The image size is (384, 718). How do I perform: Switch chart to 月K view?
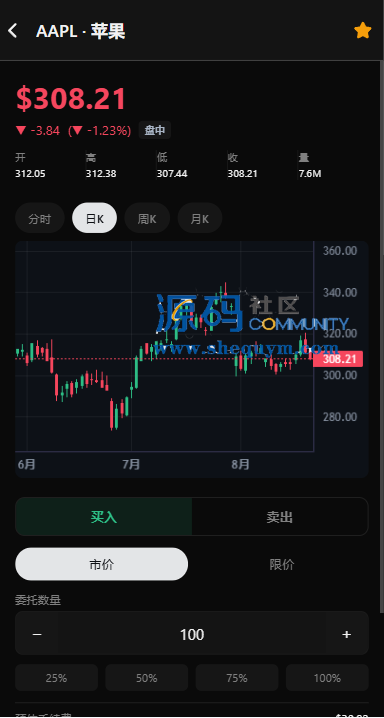[x=200, y=218]
